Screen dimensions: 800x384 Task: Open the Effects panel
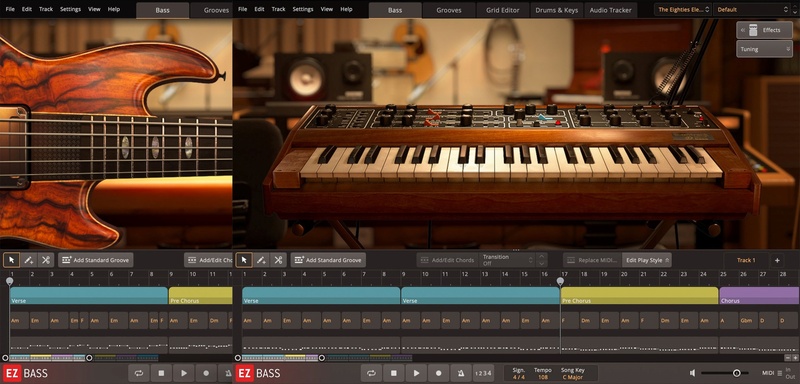(x=764, y=30)
